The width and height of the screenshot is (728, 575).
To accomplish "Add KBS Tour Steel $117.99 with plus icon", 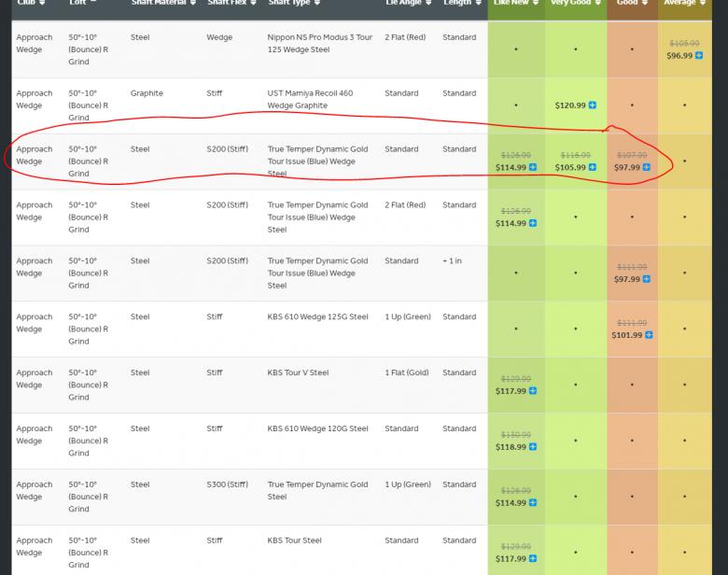I will [533, 559].
